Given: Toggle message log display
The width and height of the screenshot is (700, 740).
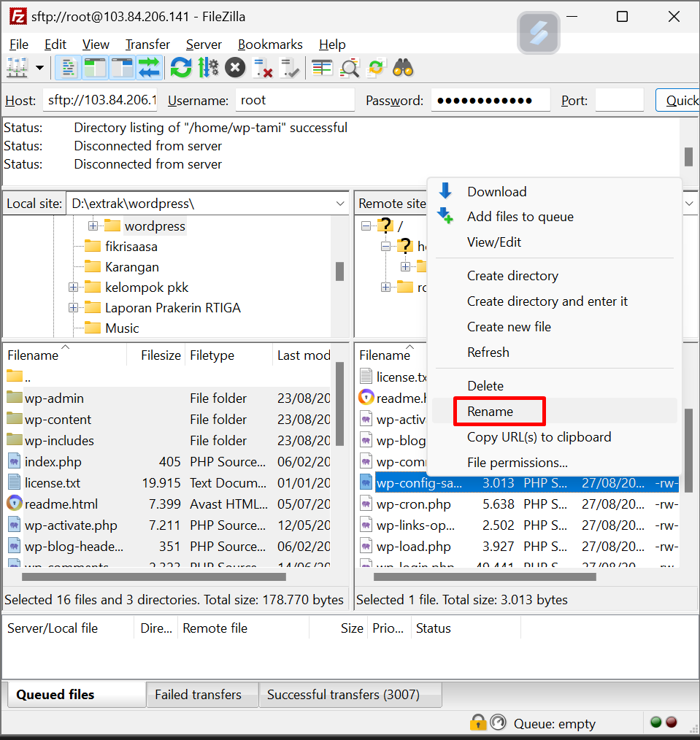Looking at the screenshot, I should pyautogui.click(x=69, y=69).
